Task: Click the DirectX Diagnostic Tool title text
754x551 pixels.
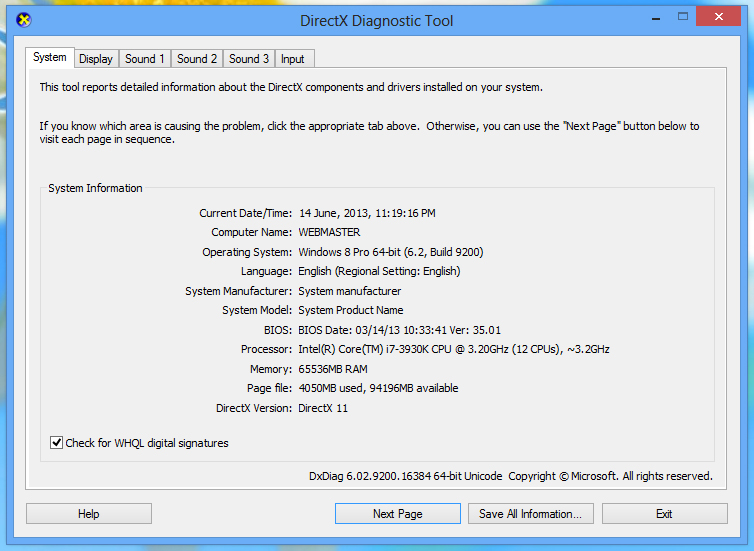Action: 377,21
